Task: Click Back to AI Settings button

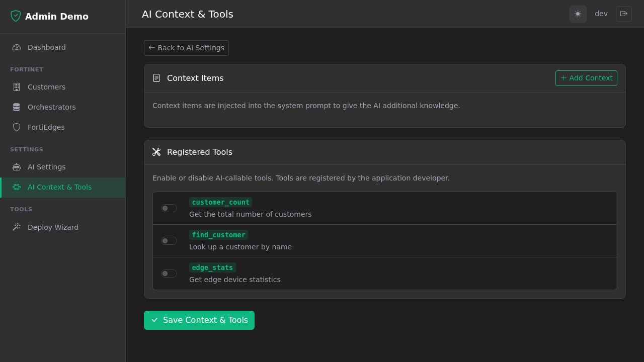Action: click(186, 48)
